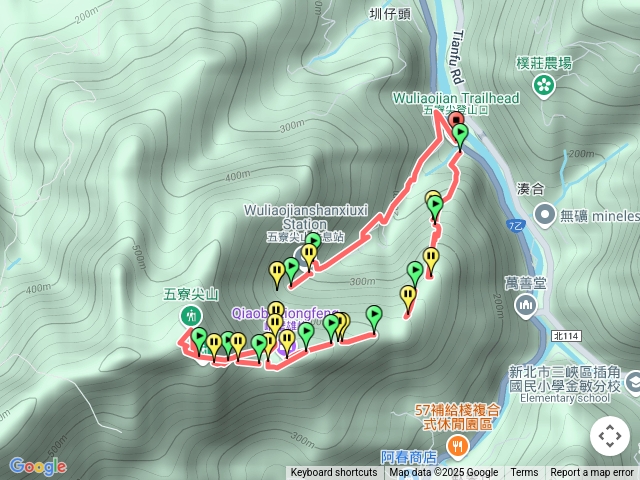Open the Terms link
This screenshot has height=480, width=640.
pos(524,473)
